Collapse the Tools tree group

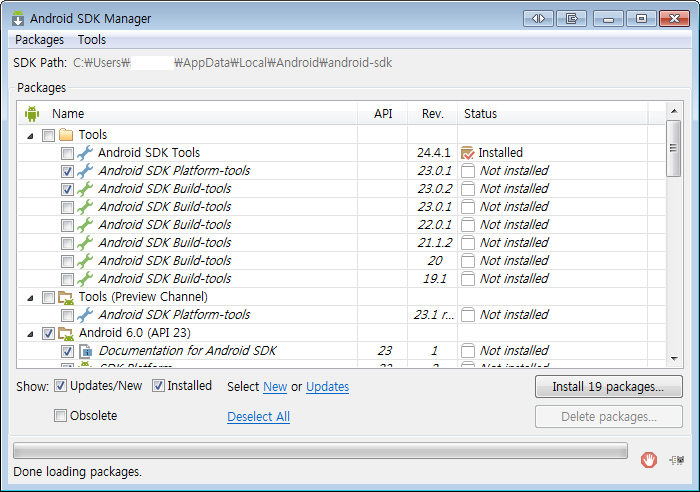tap(30, 136)
